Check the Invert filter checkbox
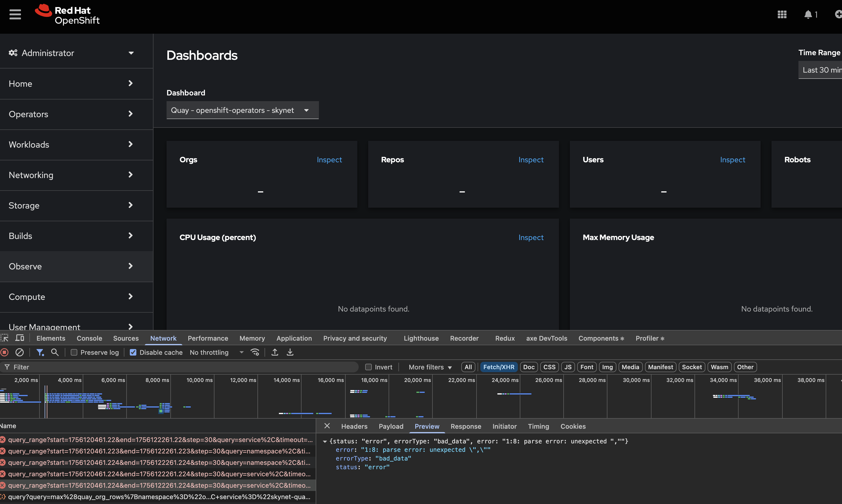Screen dimensions: 842x504 pyautogui.click(x=368, y=367)
